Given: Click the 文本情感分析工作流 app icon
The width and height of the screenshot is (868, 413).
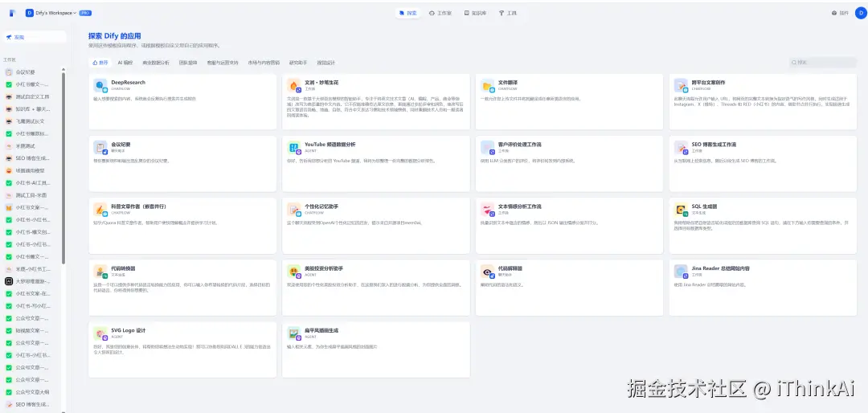Looking at the screenshot, I should point(488,209).
